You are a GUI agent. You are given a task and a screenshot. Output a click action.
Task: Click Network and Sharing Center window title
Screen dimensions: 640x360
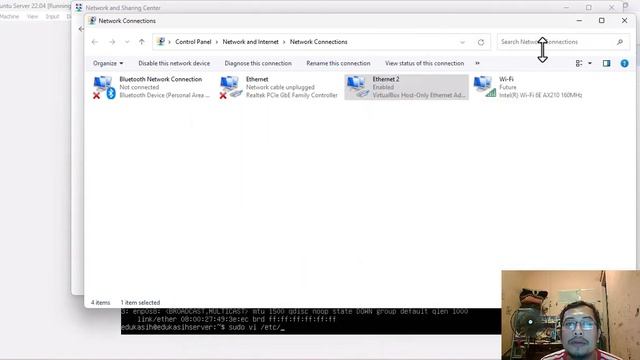click(x=123, y=8)
